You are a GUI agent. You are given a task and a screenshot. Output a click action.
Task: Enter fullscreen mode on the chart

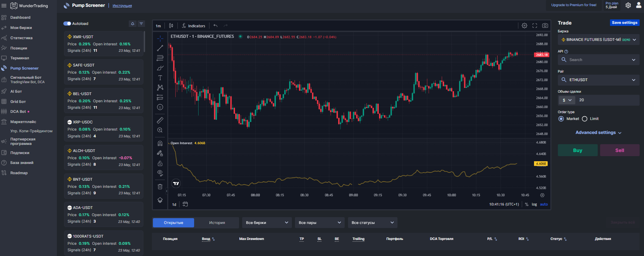(x=535, y=26)
